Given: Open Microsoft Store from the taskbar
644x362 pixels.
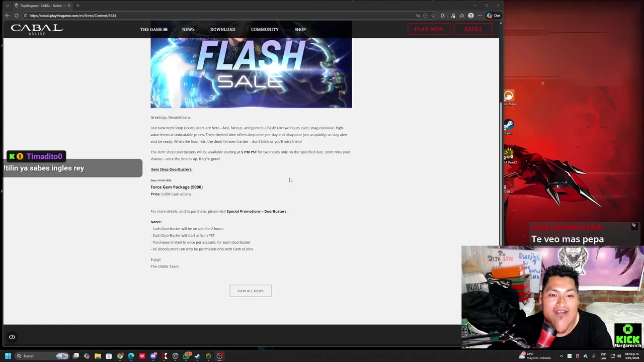Looking at the screenshot, I should pos(109,356).
